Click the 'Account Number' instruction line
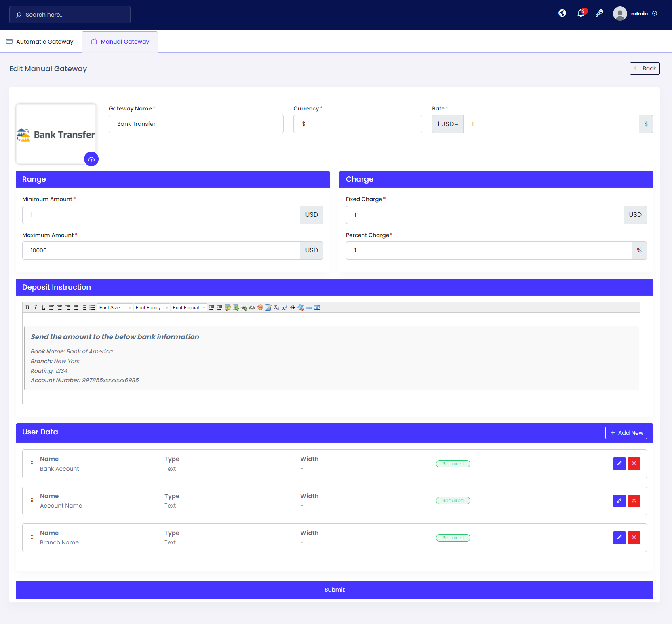 85,380
